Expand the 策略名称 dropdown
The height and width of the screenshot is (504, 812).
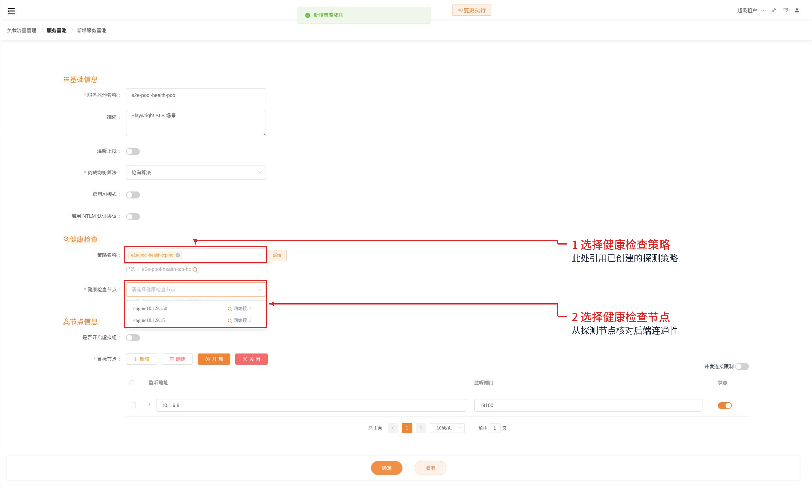coord(196,255)
